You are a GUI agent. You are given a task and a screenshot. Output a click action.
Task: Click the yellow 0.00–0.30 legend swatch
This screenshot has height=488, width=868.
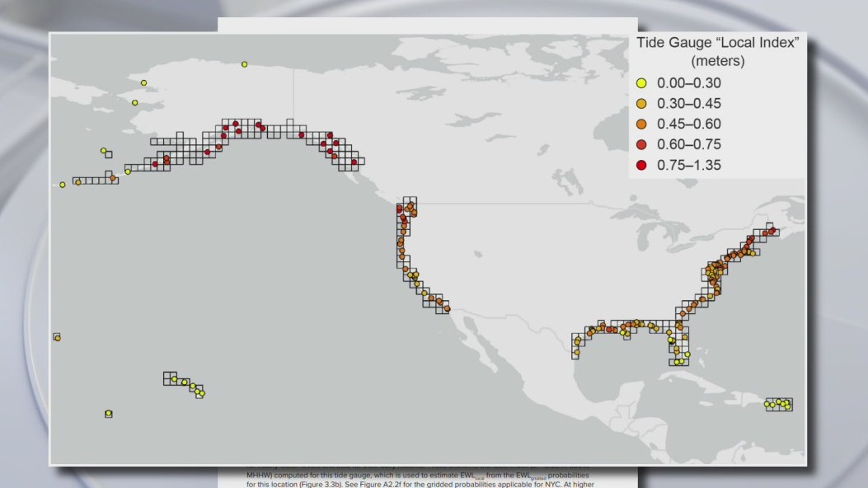pos(641,83)
